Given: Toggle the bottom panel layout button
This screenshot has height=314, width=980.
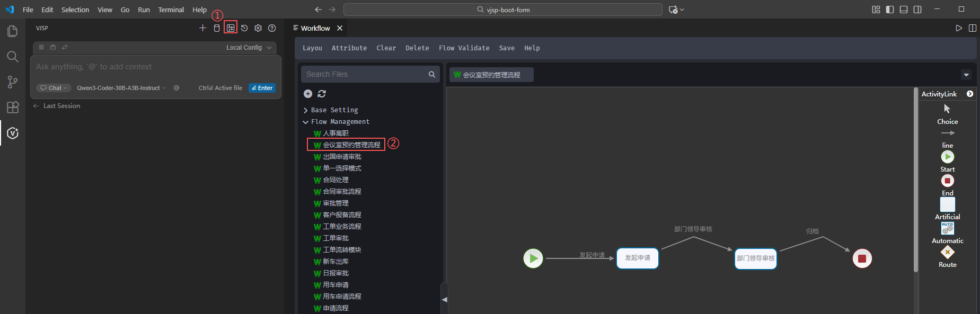Looking at the screenshot, I should click(x=904, y=10).
